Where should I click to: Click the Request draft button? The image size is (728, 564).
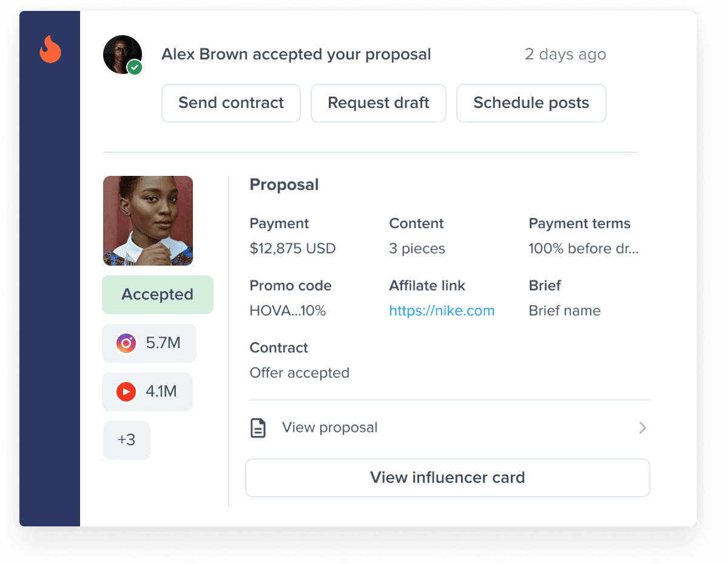tap(378, 103)
